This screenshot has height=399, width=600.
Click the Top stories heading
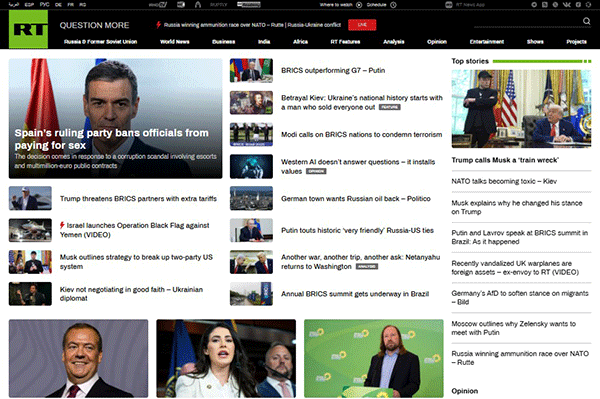click(x=470, y=61)
